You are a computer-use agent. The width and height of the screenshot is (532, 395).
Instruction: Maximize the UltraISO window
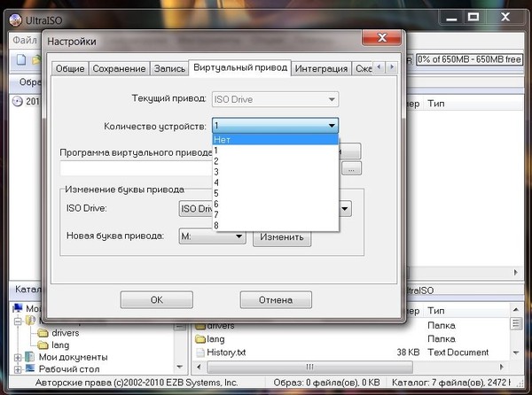point(473,18)
